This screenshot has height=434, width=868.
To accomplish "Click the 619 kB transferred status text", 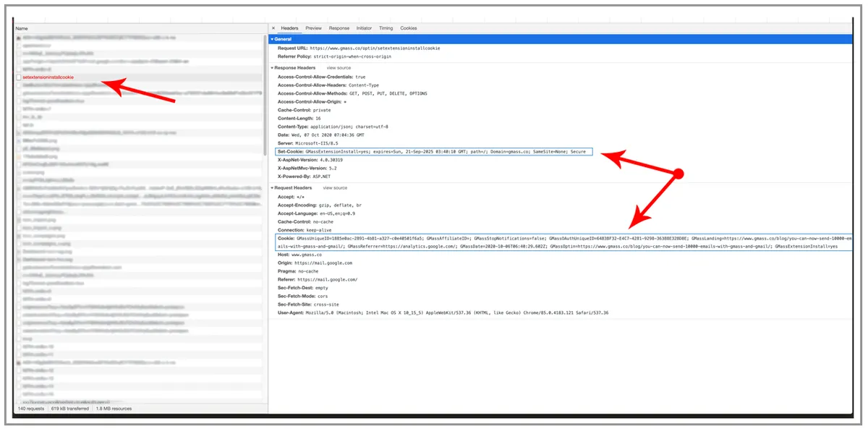I will click(69, 409).
